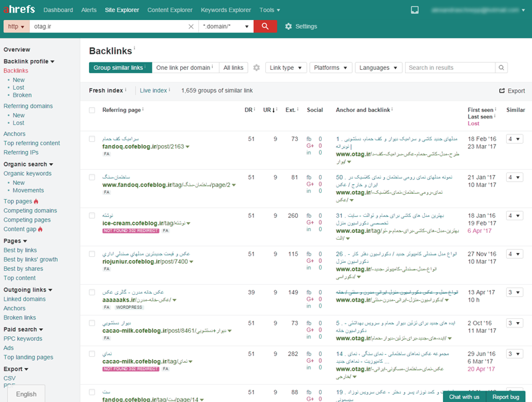The image size is (532, 402).
Task: Switch to All links tab
Action: pyautogui.click(x=233, y=68)
